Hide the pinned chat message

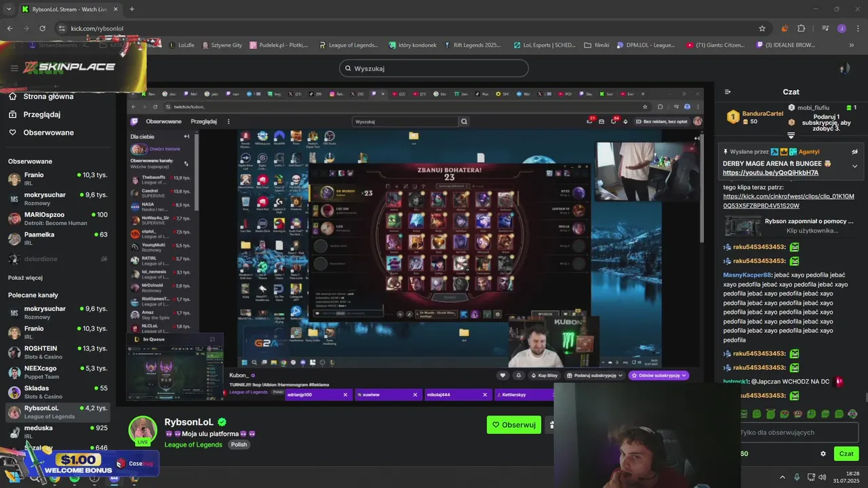[854, 152]
